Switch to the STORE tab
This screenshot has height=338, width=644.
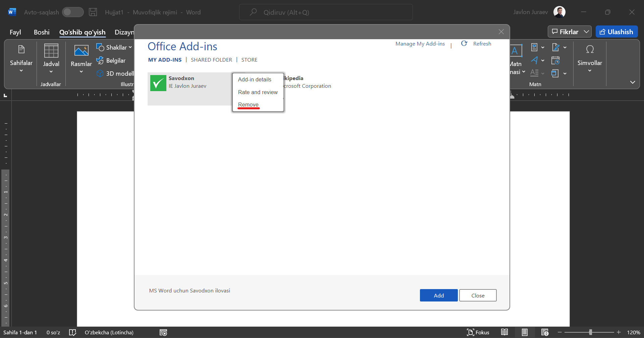click(249, 60)
